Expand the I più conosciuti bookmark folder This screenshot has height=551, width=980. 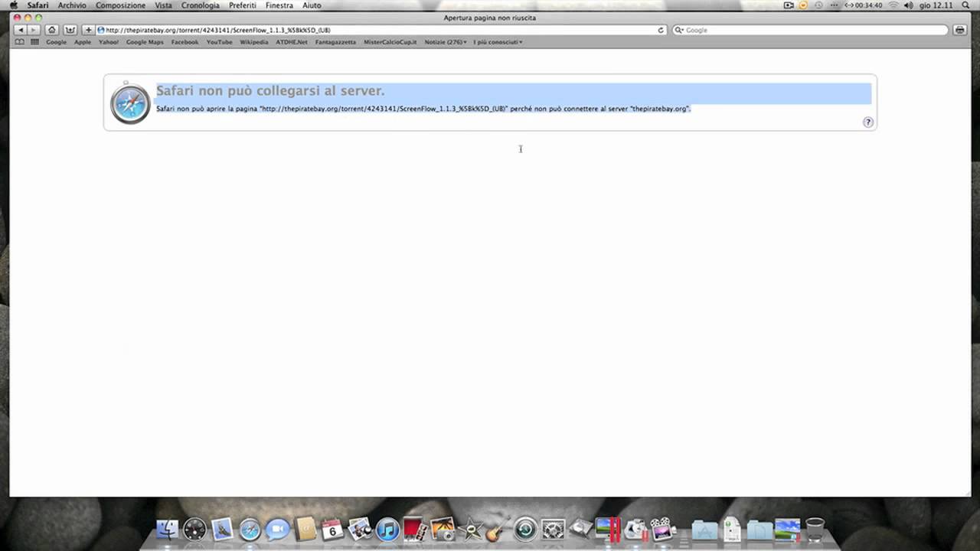[498, 42]
